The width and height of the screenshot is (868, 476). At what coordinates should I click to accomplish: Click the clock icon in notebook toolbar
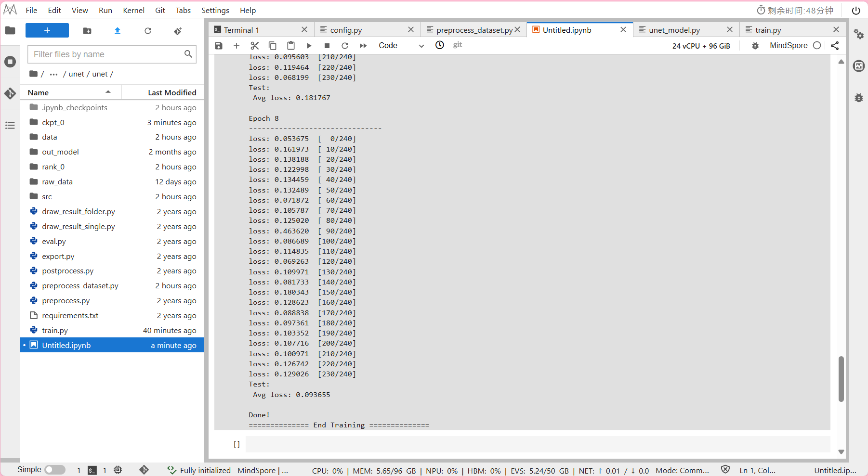tap(440, 45)
